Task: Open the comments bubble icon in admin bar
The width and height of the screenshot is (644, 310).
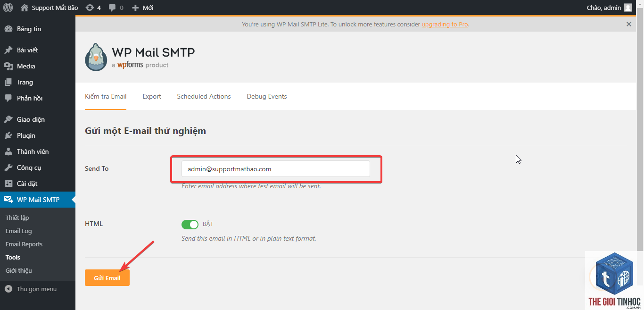Action: (x=112, y=8)
